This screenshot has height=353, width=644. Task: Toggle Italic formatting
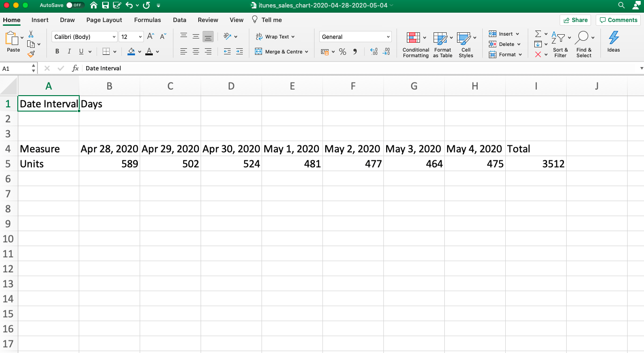pyautogui.click(x=69, y=52)
